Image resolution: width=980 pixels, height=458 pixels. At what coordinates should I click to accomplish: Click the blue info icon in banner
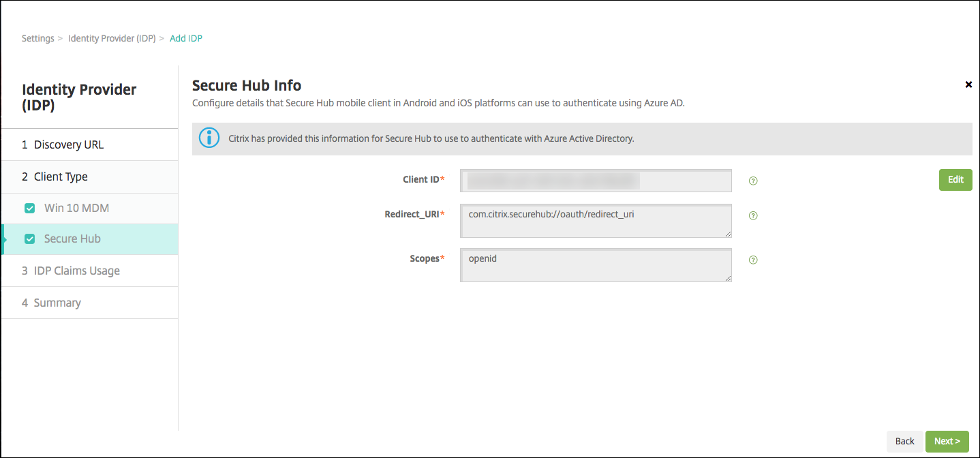point(209,138)
